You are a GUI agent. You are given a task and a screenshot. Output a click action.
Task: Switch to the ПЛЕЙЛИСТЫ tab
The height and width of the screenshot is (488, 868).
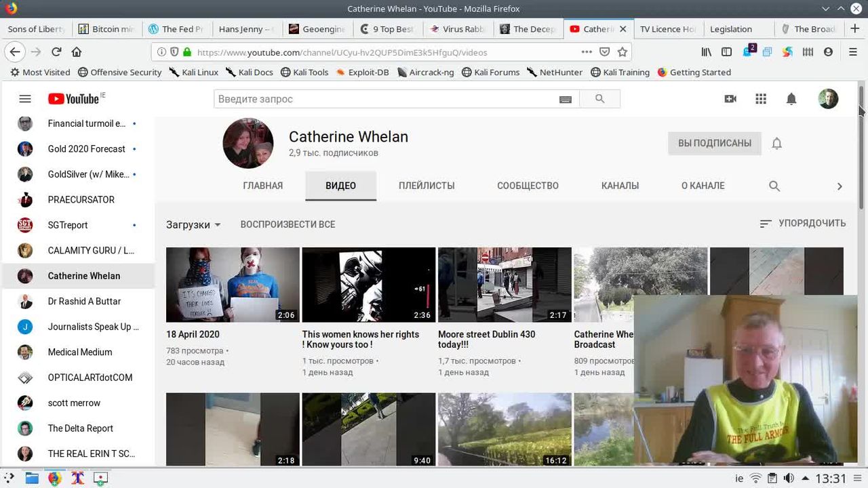pyautogui.click(x=427, y=186)
